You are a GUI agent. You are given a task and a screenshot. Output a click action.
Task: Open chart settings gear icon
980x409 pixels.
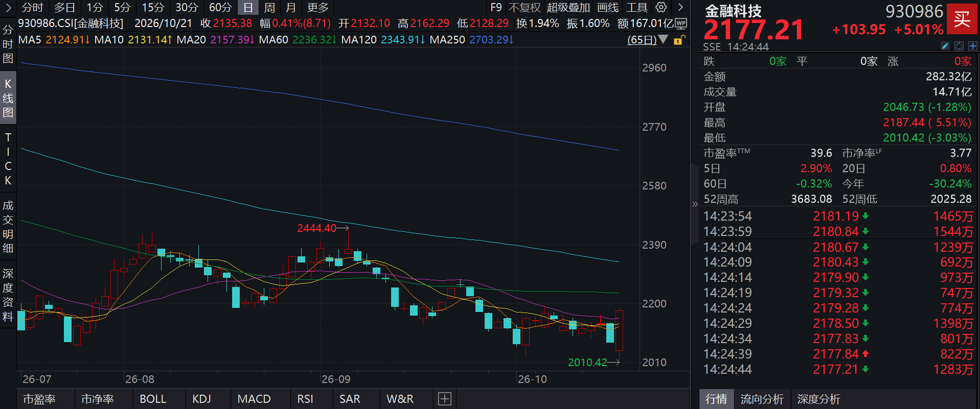pos(661,7)
